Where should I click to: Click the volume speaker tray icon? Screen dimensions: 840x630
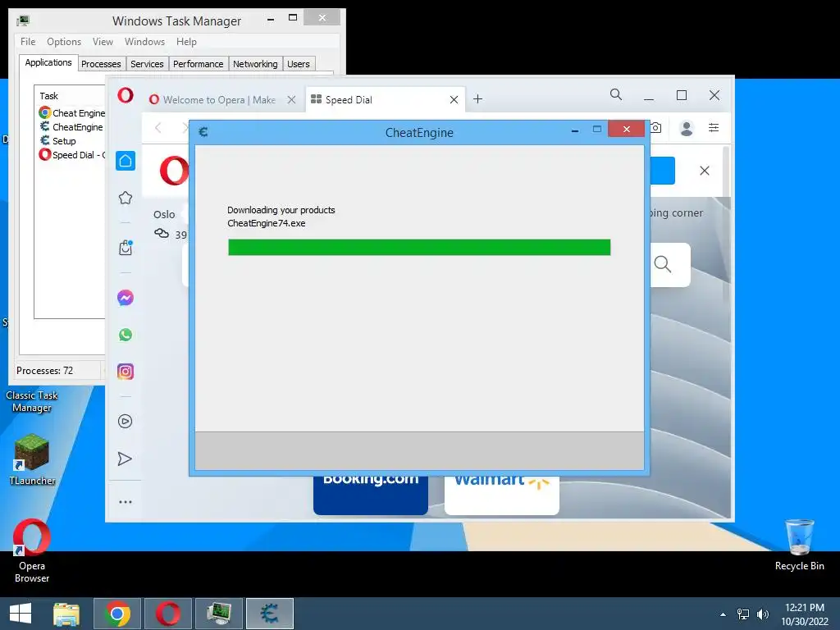pyautogui.click(x=763, y=614)
